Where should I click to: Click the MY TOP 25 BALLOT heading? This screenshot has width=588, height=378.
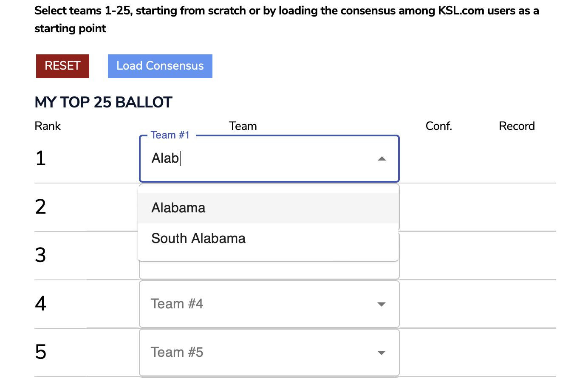click(103, 102)
